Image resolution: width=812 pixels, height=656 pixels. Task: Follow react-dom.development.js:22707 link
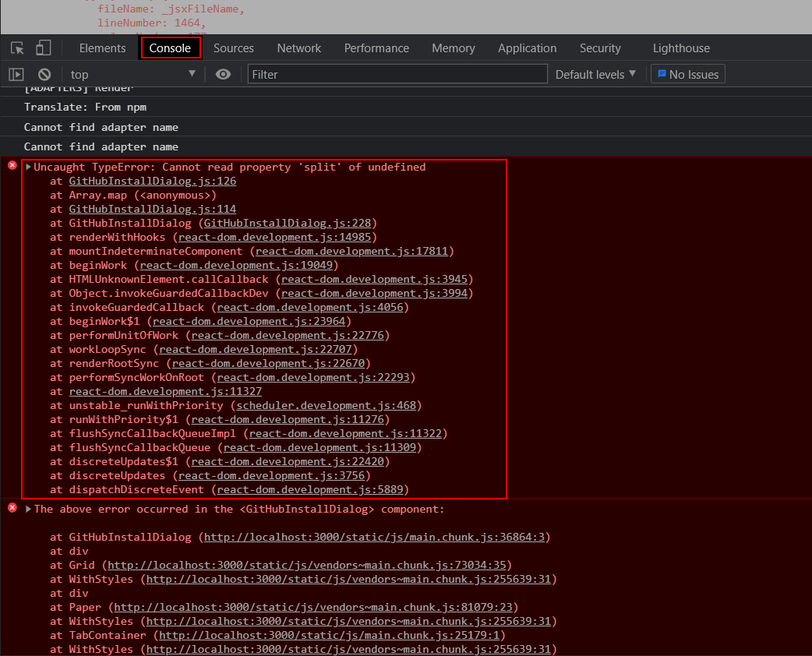click(x=256, y=349)
